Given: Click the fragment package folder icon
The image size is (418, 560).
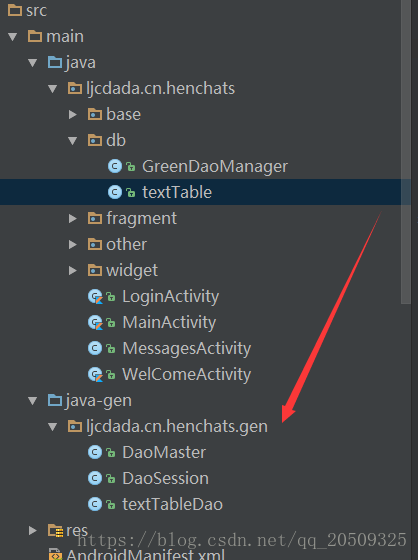Looking at the screenshot, I should click(95, 218).
